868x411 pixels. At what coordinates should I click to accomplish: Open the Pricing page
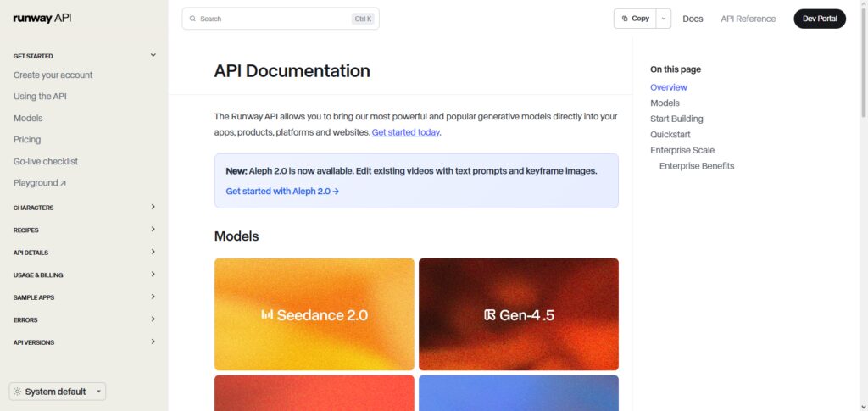pyautogui.click(x=27, y=139)
